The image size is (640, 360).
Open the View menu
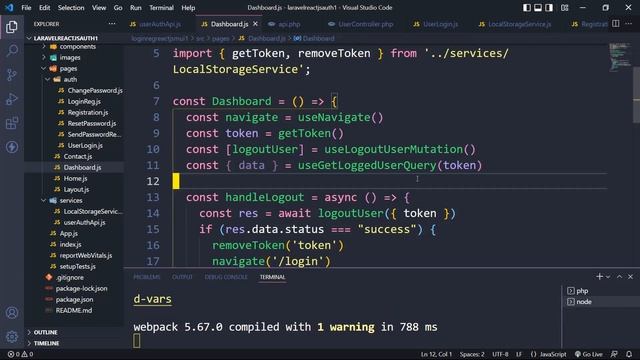pos(99,8)
